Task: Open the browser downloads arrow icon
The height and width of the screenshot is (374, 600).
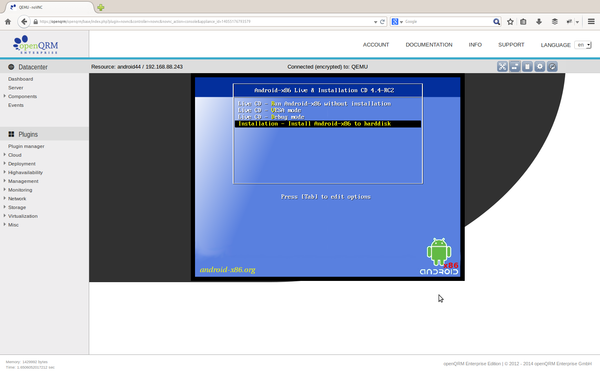Action: [x=539, y=22]
